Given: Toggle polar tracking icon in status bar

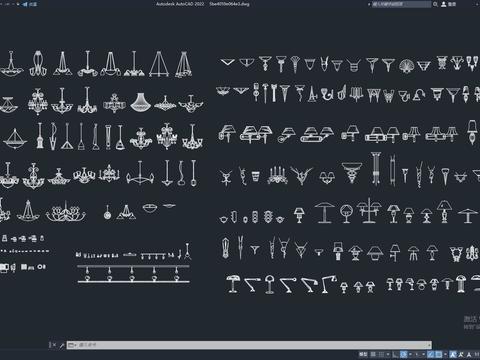Looking at the screenshot, I should (x=403, y=354).
